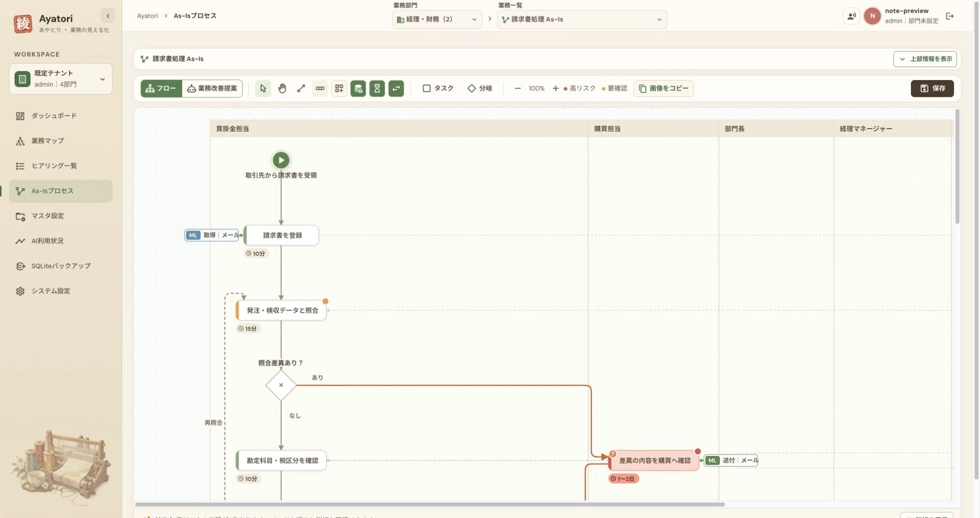Click the 買掛金担当 lane header

pos(399,129)
